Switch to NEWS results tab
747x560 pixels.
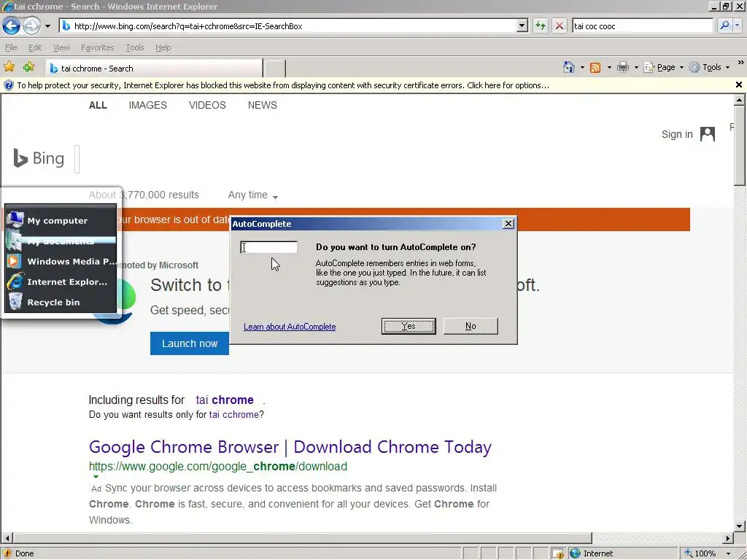[x=262, y=105]
